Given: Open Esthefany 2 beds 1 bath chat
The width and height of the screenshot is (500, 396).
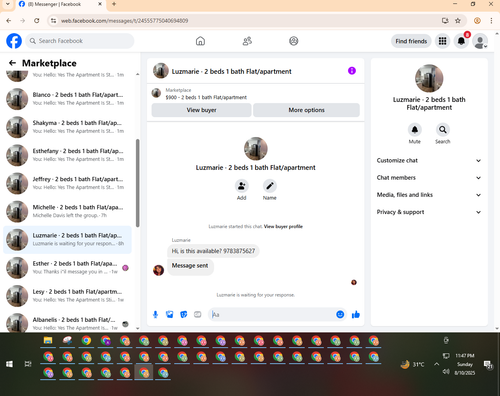Looking at the screenshot, I should click(67, 155).
